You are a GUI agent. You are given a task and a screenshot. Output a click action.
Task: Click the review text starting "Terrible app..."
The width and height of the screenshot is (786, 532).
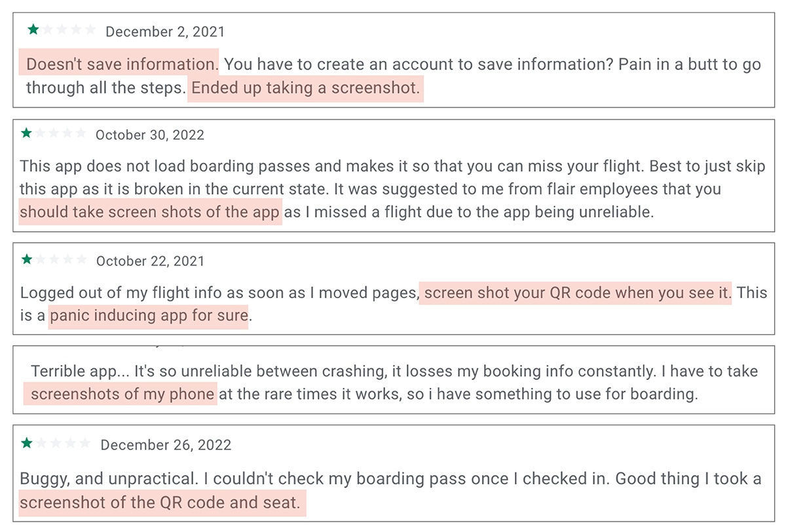393,372
